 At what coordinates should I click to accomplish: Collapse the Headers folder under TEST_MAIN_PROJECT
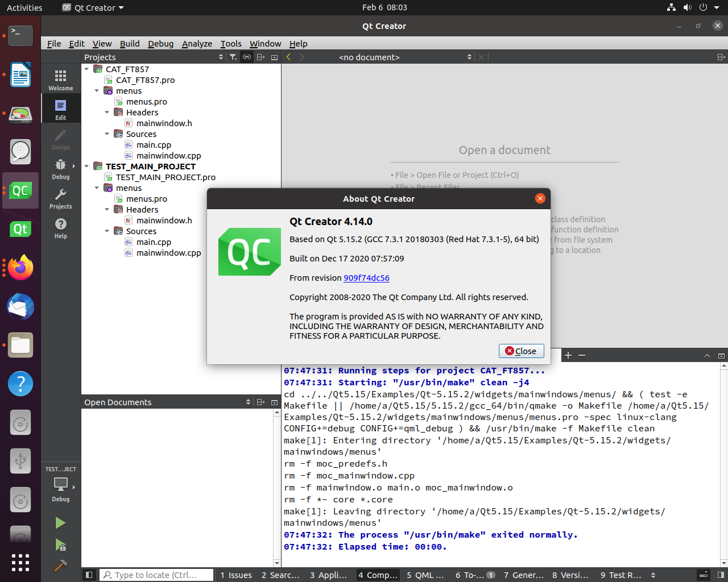point(106,209)
